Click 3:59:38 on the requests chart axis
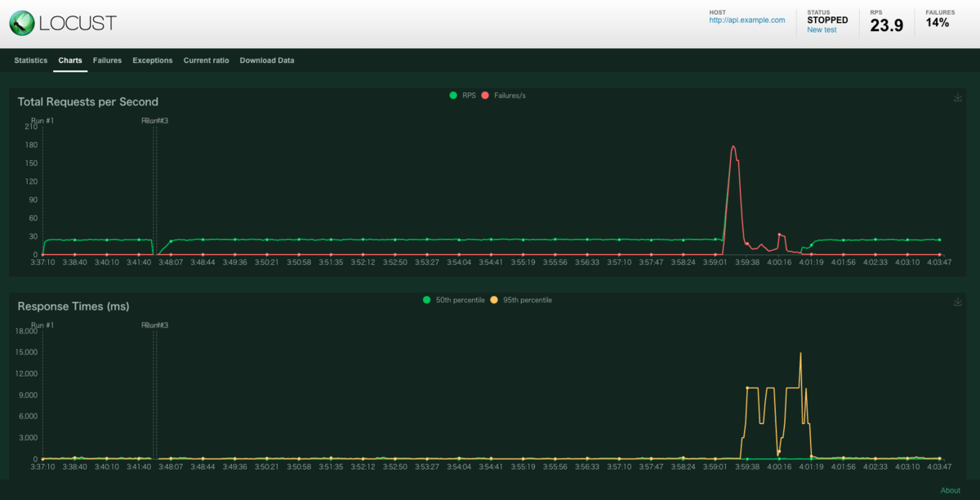Viewport: 980px width, 500px height. [746, 262]
